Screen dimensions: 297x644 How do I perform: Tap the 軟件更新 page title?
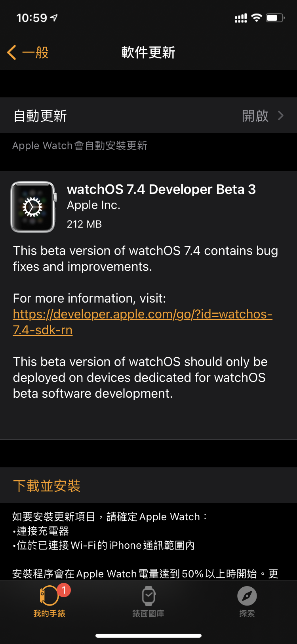(148, 52)
